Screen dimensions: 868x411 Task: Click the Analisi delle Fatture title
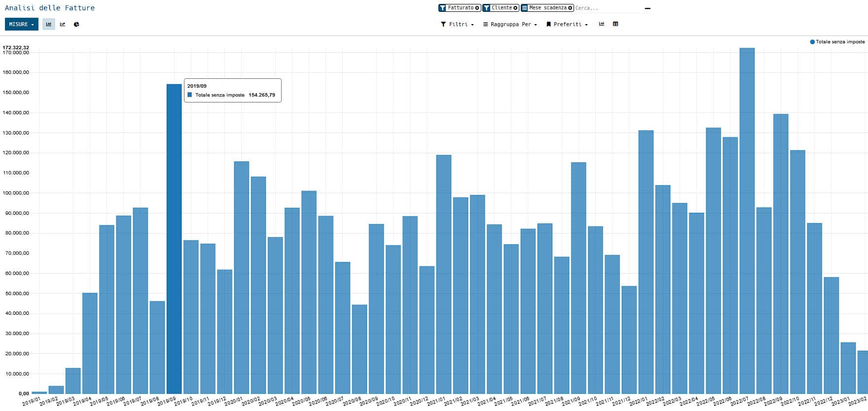(50, 8)
